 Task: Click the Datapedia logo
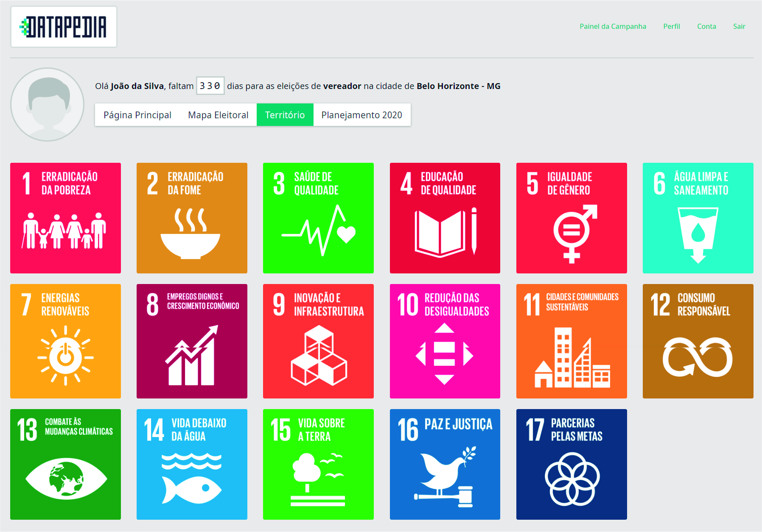click(64, 27)
